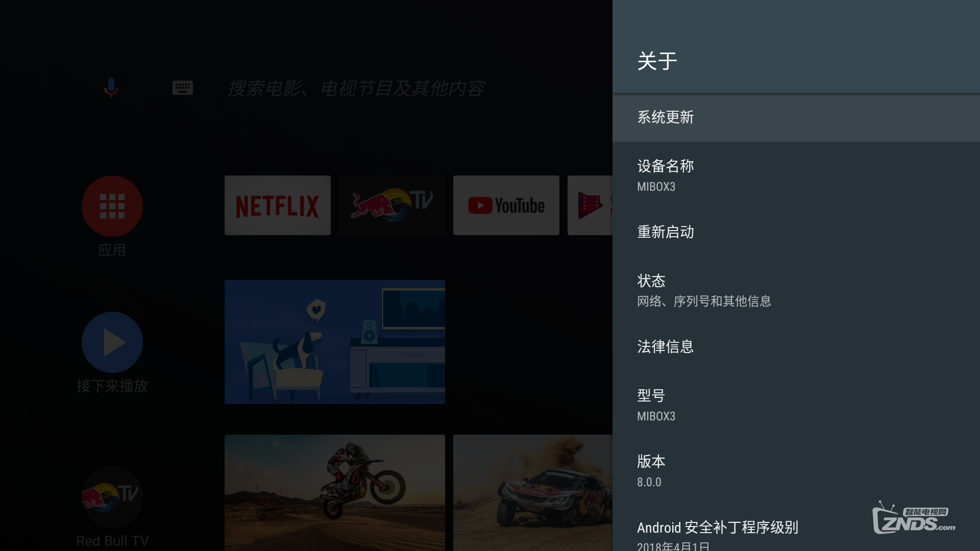
Task: Start a voice search with the microphone icon
Action: [x=111, y=87]
